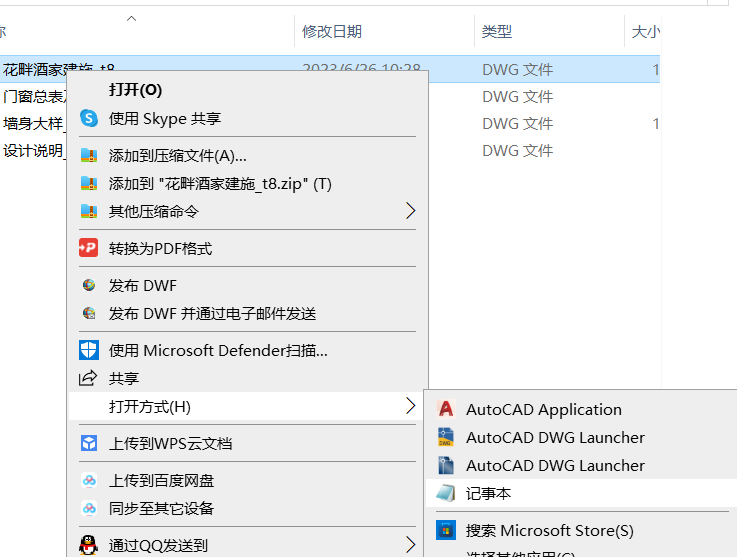
Task: Click the Skype icon in context menu
Action: 89,118
